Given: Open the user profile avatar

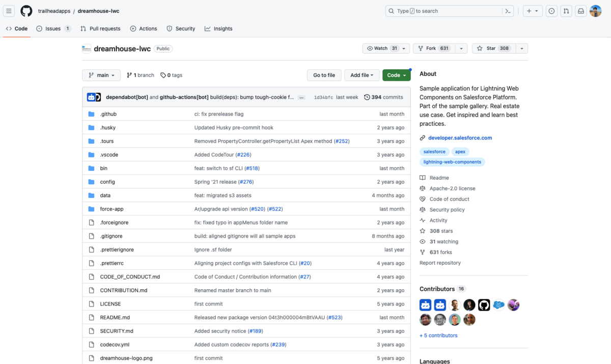Looking at the screenshot, I should coord(596,11).
